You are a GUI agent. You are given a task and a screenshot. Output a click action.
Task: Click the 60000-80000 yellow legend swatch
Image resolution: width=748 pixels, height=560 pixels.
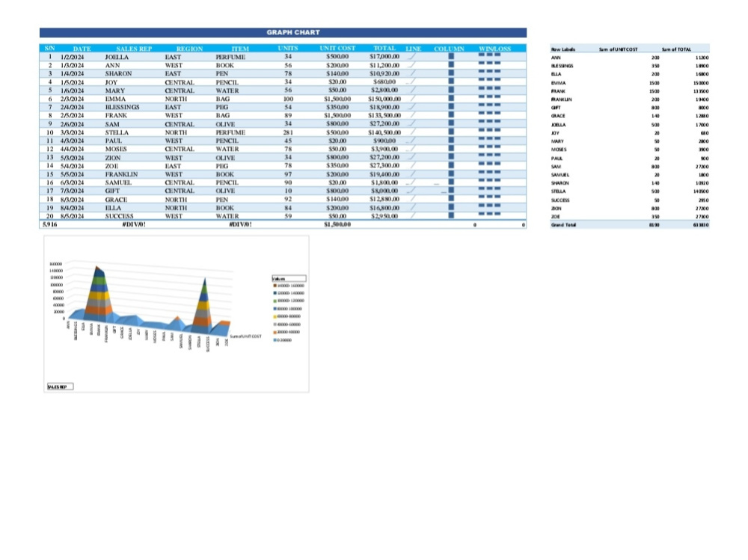[275, 317]
